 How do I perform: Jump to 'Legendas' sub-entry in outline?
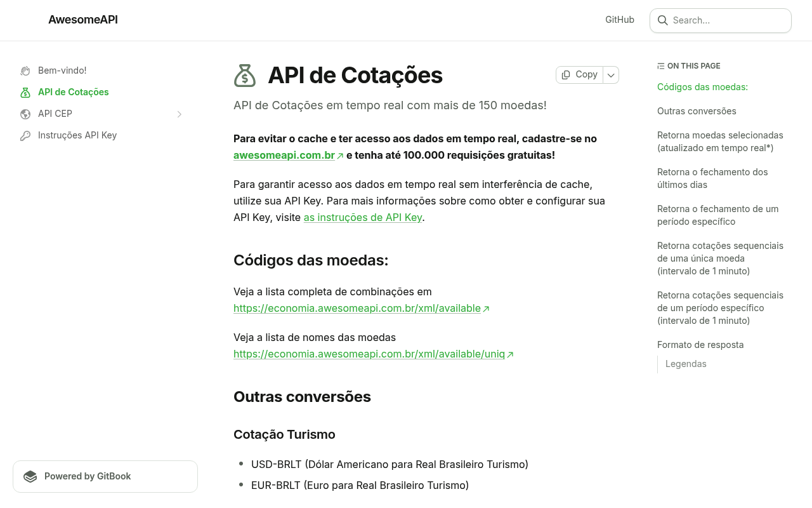pyautogui.click(x=686, y=364)
